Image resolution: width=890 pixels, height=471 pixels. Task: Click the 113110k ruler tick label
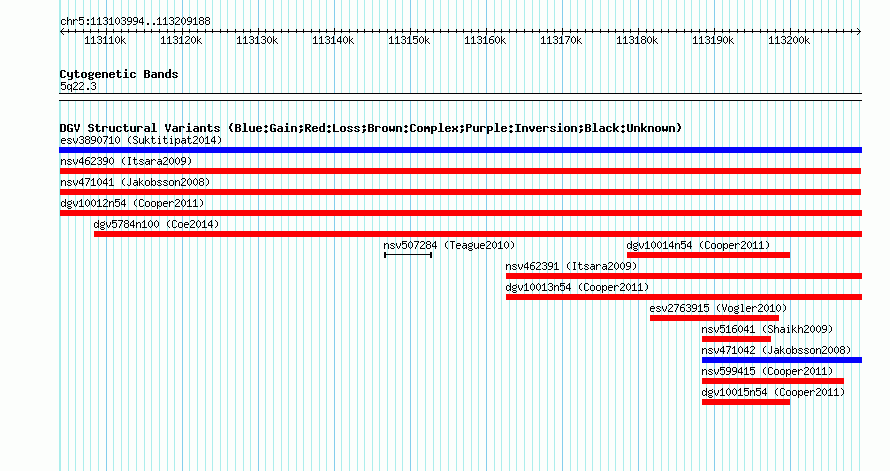[106, 41]
